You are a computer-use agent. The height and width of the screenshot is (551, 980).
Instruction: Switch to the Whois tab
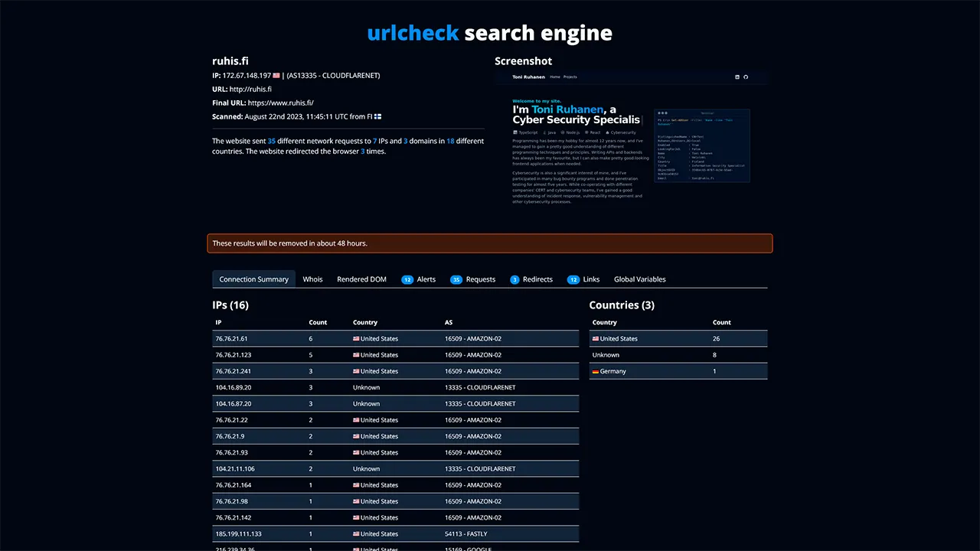pos(312,279)
